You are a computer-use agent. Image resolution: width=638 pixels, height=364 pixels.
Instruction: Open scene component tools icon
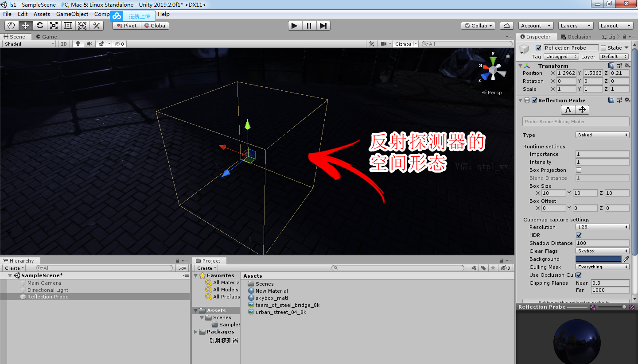(372, 44)
